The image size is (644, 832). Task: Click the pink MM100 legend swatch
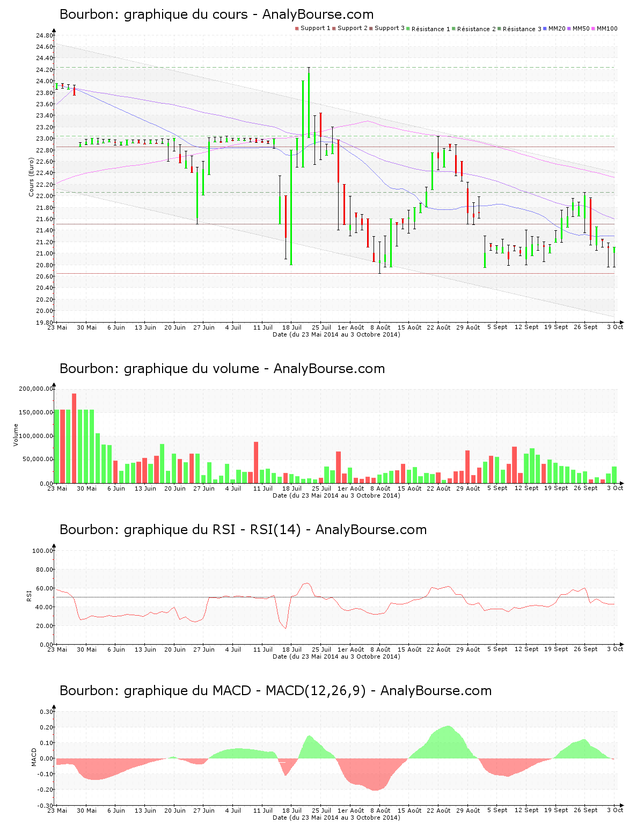pyautogui.click(x=594, y=28)
